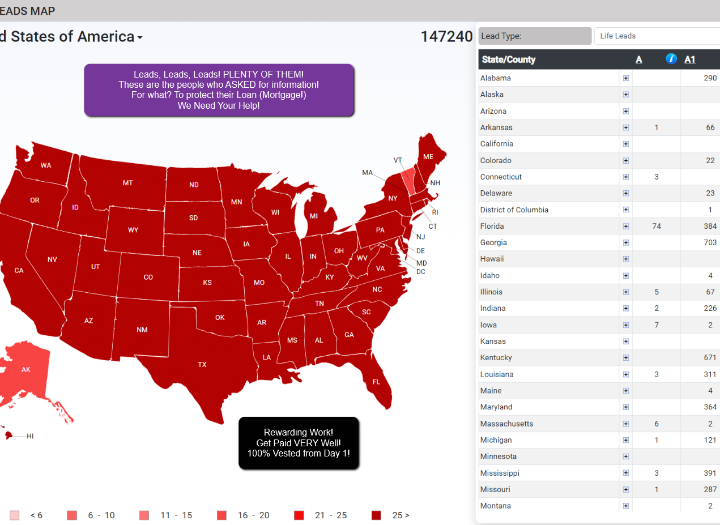Expand the California row

pos(626,144)
